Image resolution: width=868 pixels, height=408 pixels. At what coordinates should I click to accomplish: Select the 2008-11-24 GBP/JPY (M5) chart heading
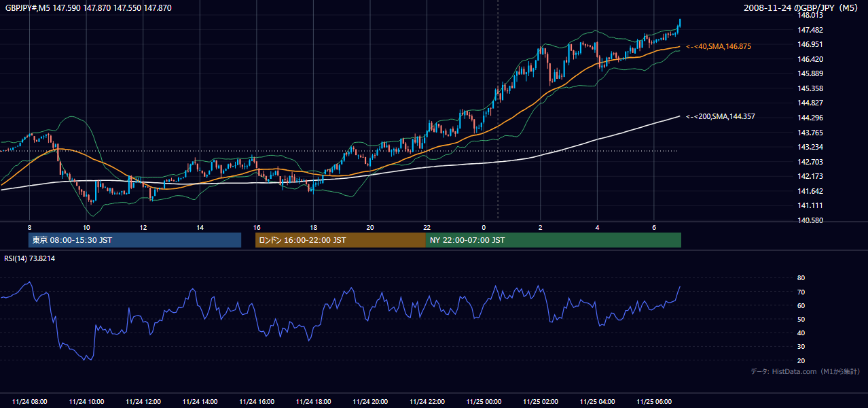tap(802, 8)
